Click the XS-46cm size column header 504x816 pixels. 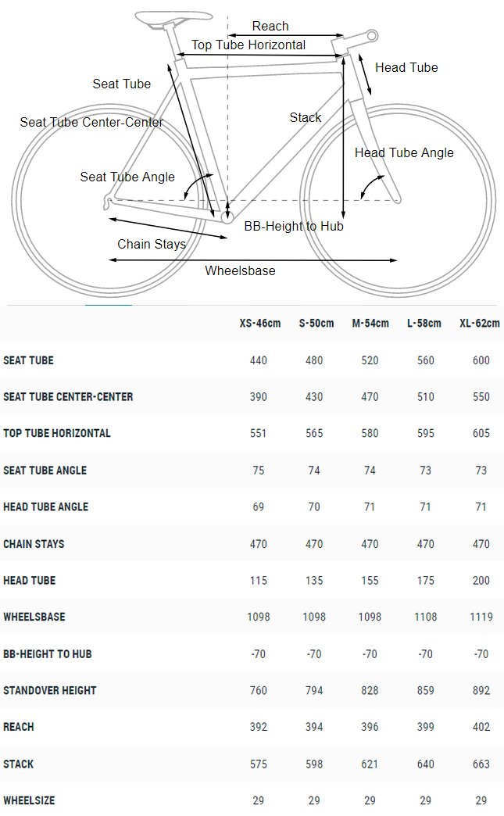click(x=260, y=323)
